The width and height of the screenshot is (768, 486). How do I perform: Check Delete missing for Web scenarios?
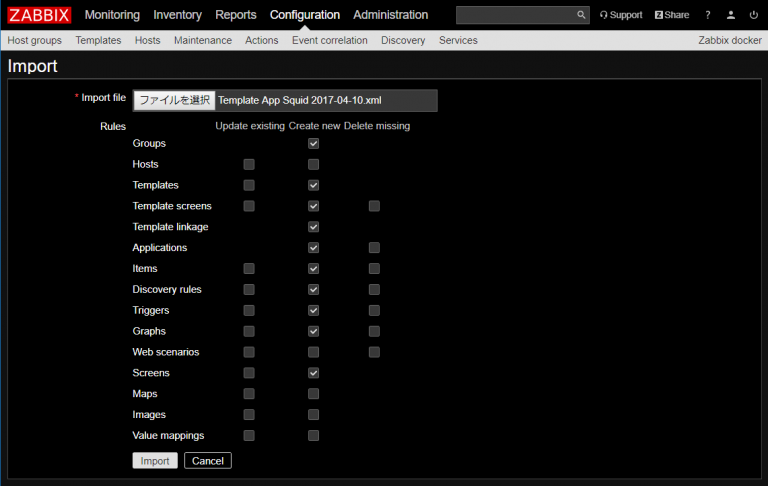pos(374,352)
